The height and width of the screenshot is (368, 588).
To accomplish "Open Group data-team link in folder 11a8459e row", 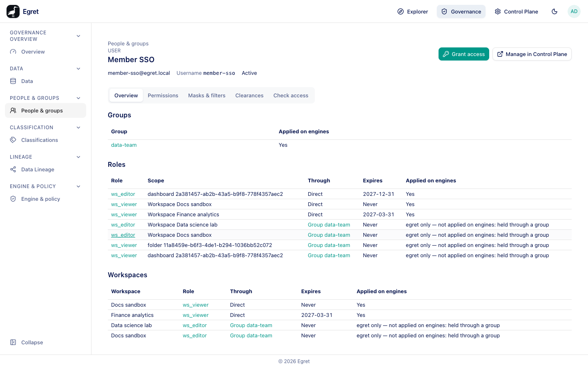I will click(x=329, y=245).
